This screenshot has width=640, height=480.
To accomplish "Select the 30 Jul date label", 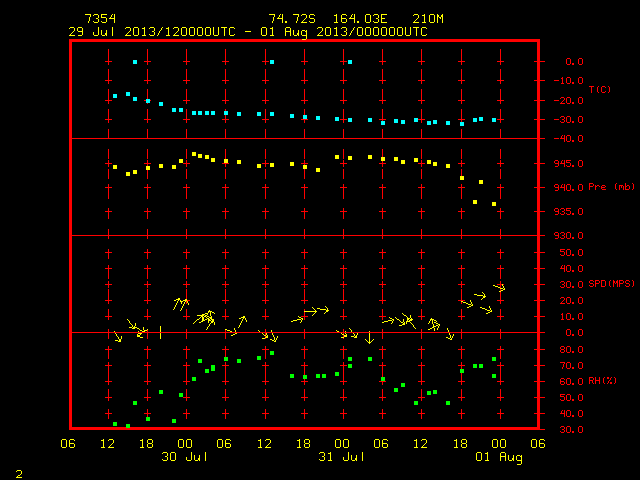I will click(184, 456).
